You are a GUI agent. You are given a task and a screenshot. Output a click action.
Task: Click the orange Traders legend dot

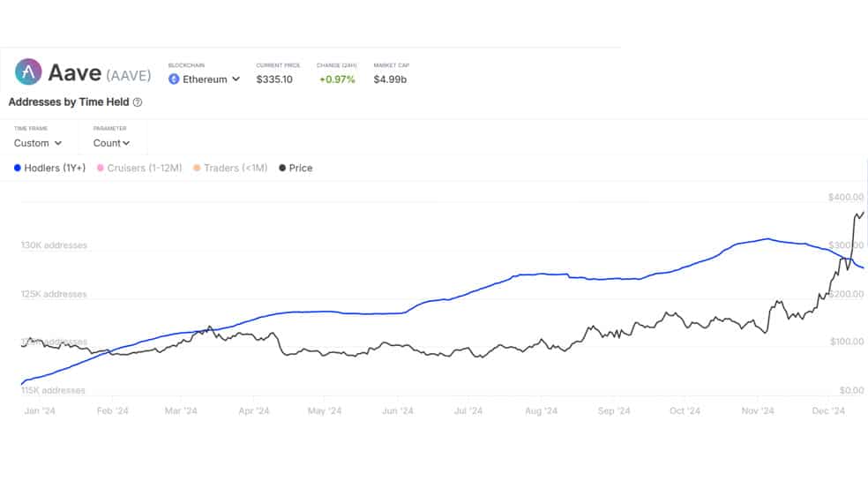197,168
